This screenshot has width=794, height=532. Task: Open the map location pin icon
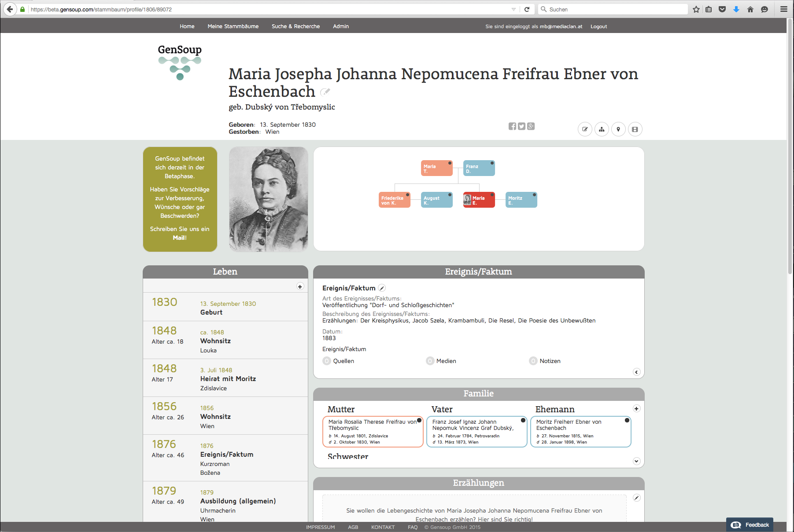click(618, 129)
